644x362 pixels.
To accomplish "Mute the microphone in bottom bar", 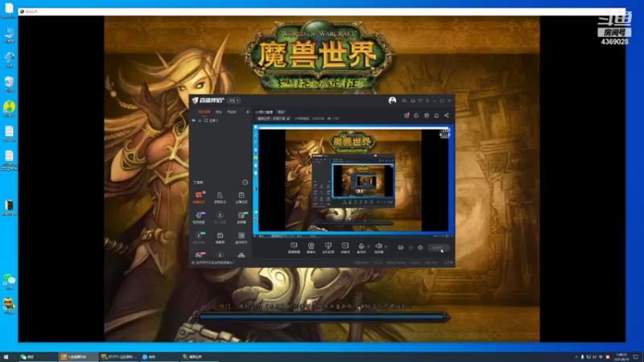I will coord(361,248).
